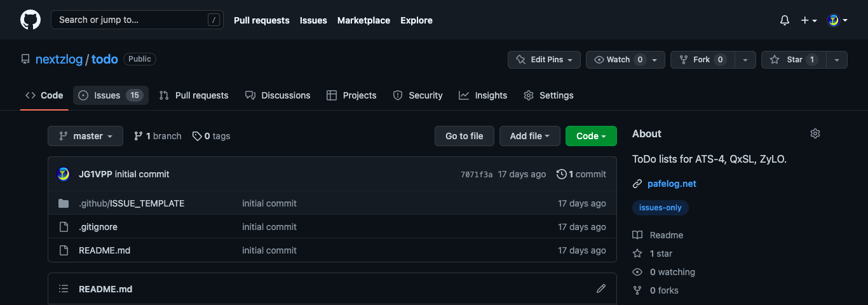Open the initial commit message for .gitignore
The height and width of the screenshot is (305, 868).
click(x=269, y=227)
